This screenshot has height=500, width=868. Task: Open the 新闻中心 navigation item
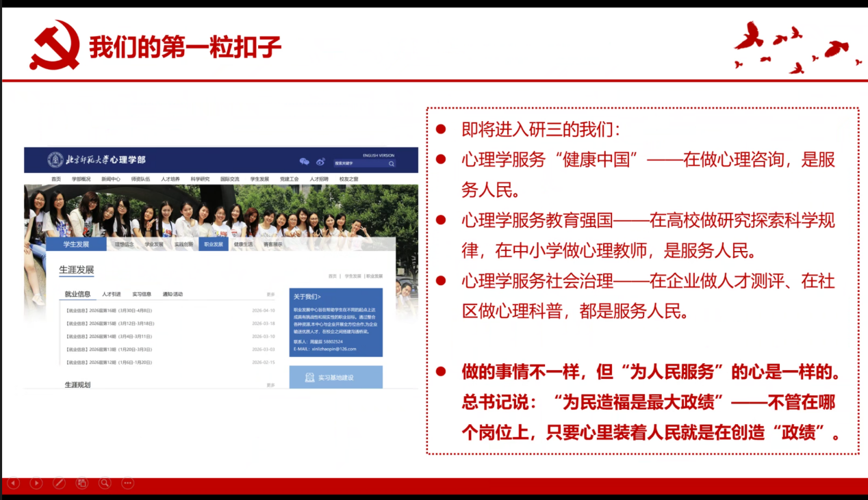111,179
